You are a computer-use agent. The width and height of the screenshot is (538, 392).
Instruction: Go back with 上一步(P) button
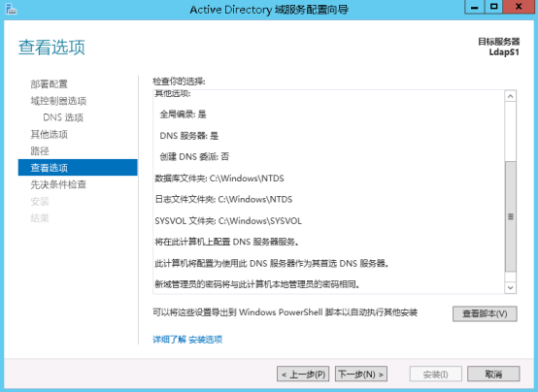pyautogui.click(x=303, y=374)
